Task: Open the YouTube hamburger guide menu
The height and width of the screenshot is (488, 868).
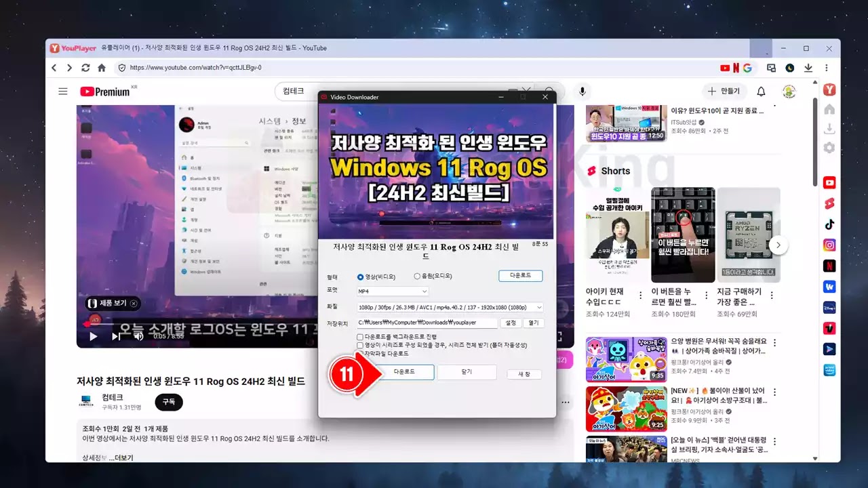Action: tap(63, 91)
